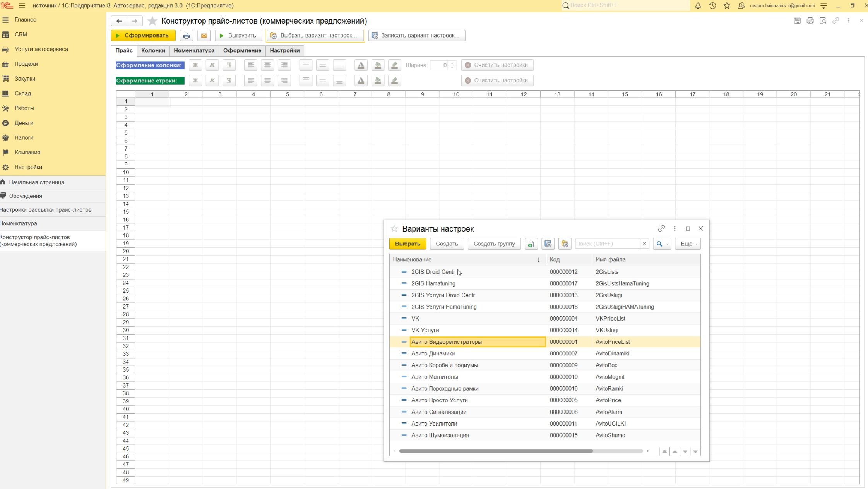Pick text color for column formatting
Screen dimensions: 868x489
click(x=361, y=65)
